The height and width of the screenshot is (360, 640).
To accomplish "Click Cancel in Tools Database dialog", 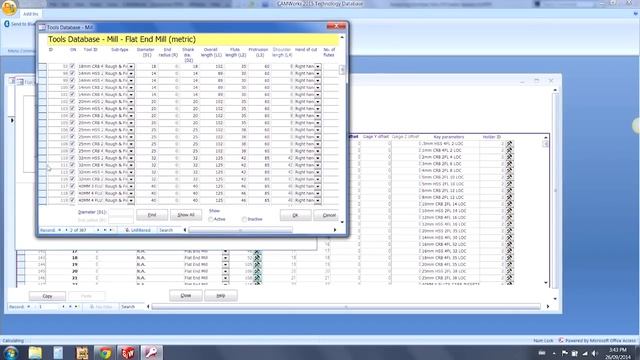I will (329, 215).
